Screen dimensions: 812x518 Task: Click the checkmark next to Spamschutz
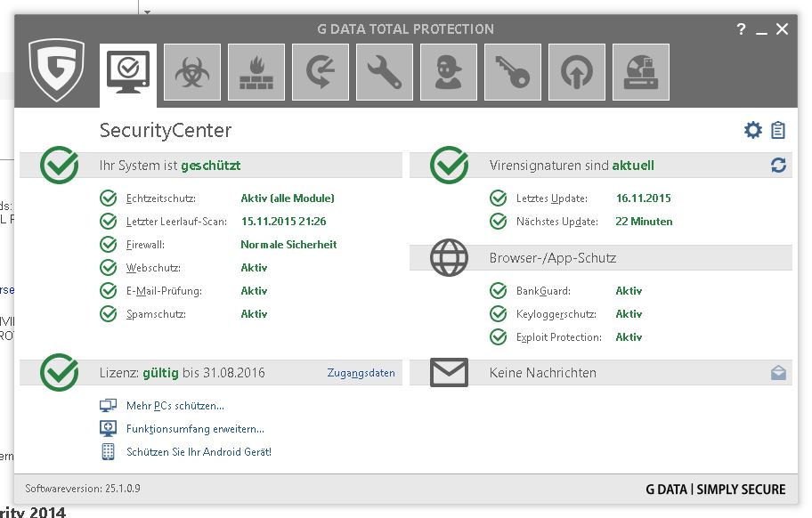[x=109, y=313]
